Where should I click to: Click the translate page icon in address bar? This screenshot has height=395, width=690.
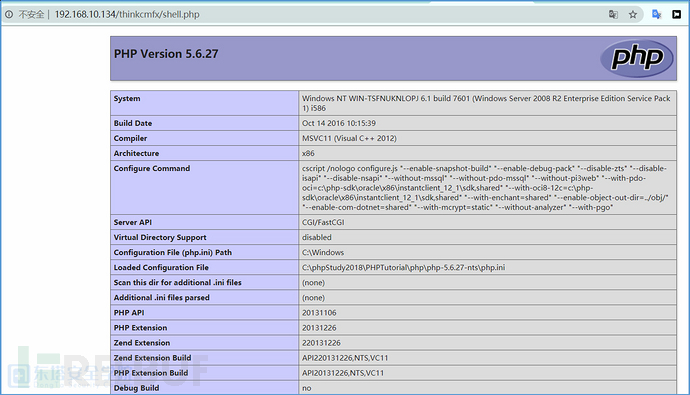613,15
